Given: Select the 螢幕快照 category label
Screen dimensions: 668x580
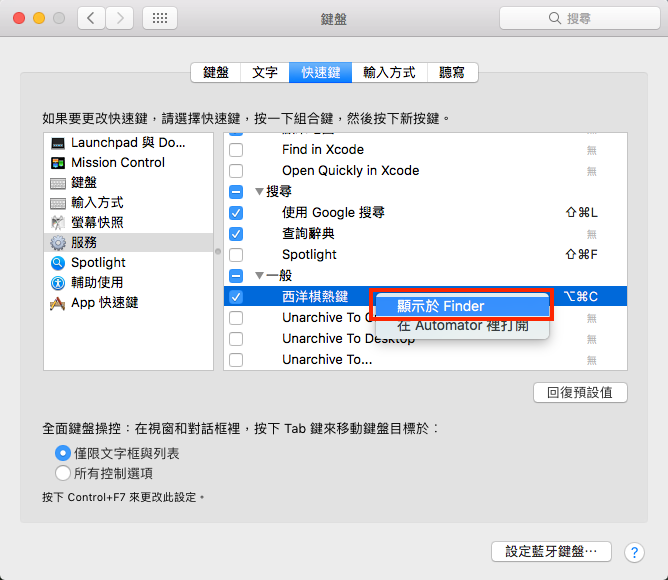Looking at the screenshot, I should click(x=97, y=222).
